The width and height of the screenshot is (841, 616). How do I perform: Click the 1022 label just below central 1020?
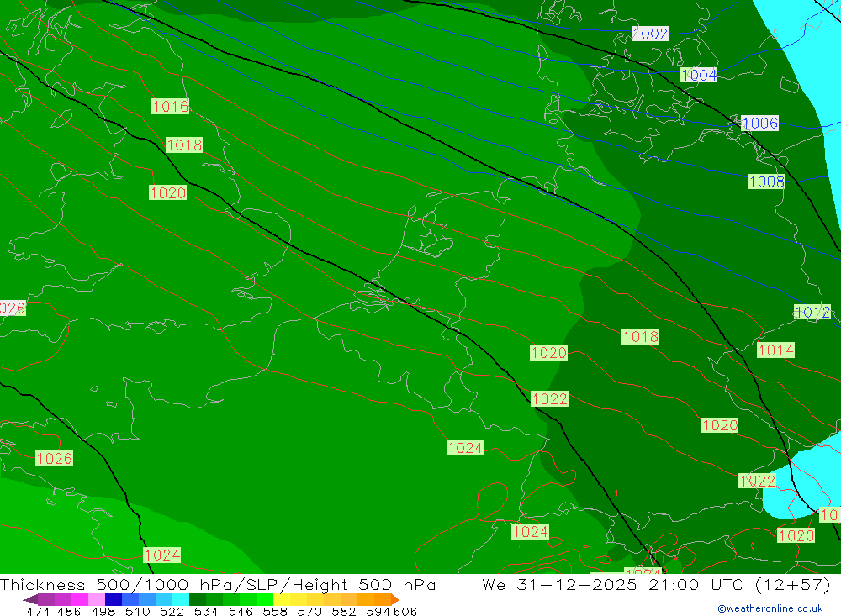[549, 399]
